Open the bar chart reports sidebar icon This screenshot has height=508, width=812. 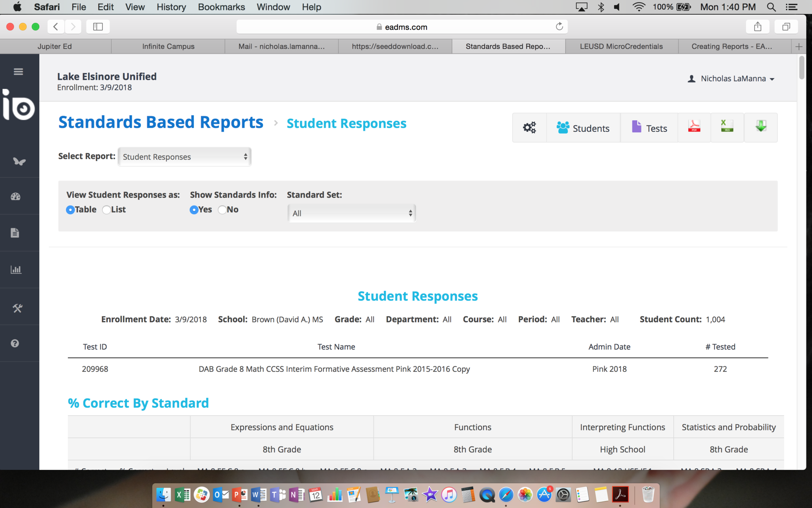16,270
